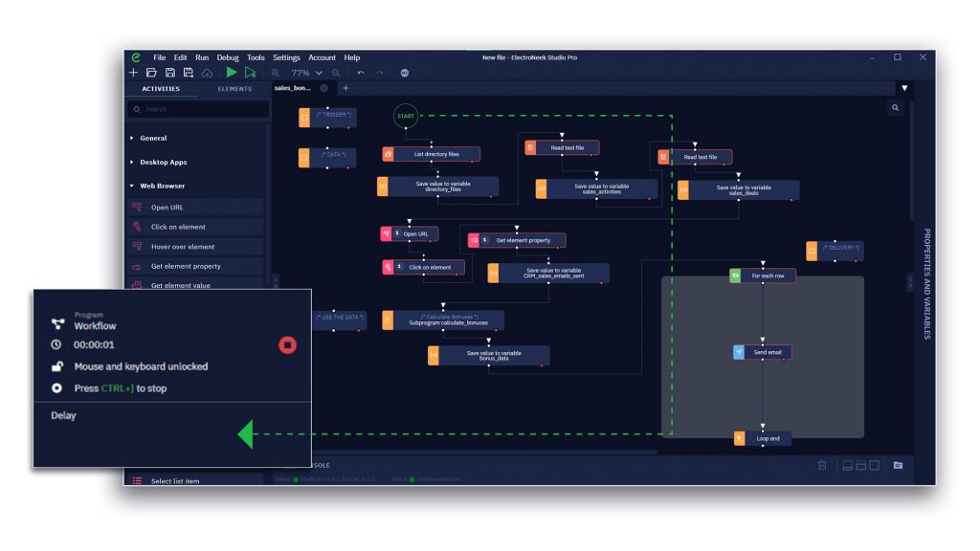The height and width of the screenshot is (551, 980).
Task: Switch to the ACTIVITIES tab
Action: coord(161,89)
